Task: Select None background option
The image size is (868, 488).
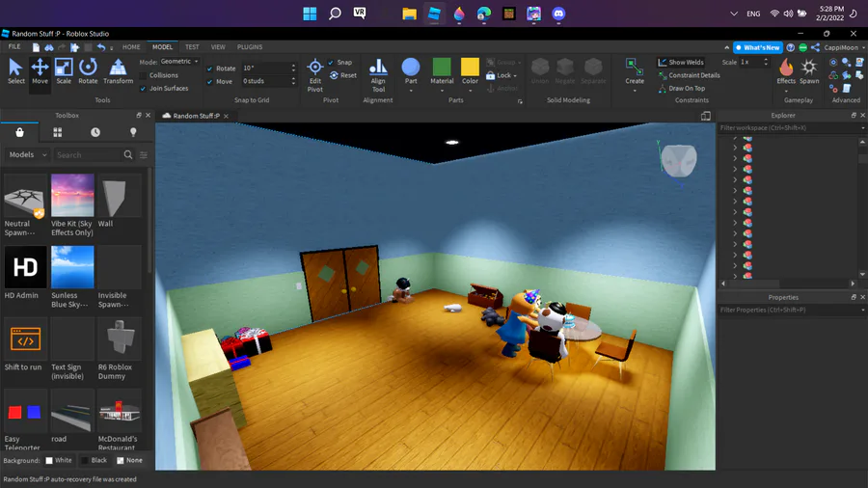Action: pyautogui.click(x=129, y=460)
